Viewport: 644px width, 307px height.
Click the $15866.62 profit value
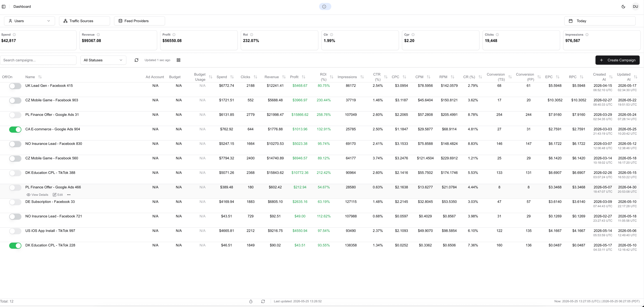pyautogui.click(x=300, y=115)
